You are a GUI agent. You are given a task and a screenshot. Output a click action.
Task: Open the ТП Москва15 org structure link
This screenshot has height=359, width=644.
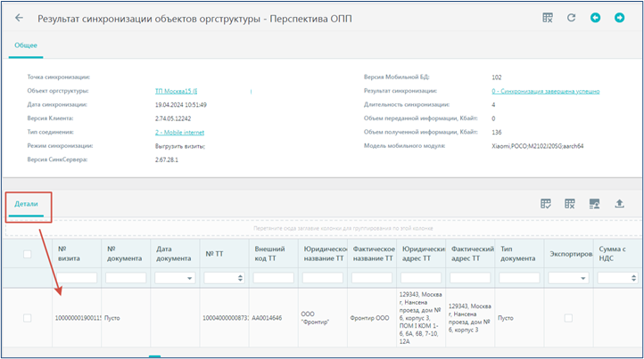[x=177, y=91]
